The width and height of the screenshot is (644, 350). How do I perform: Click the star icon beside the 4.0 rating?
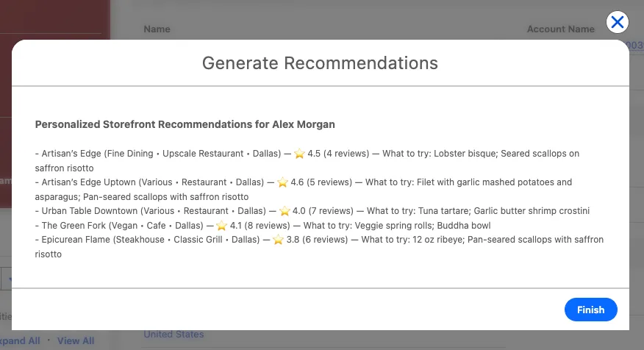(x=284, y=211)
